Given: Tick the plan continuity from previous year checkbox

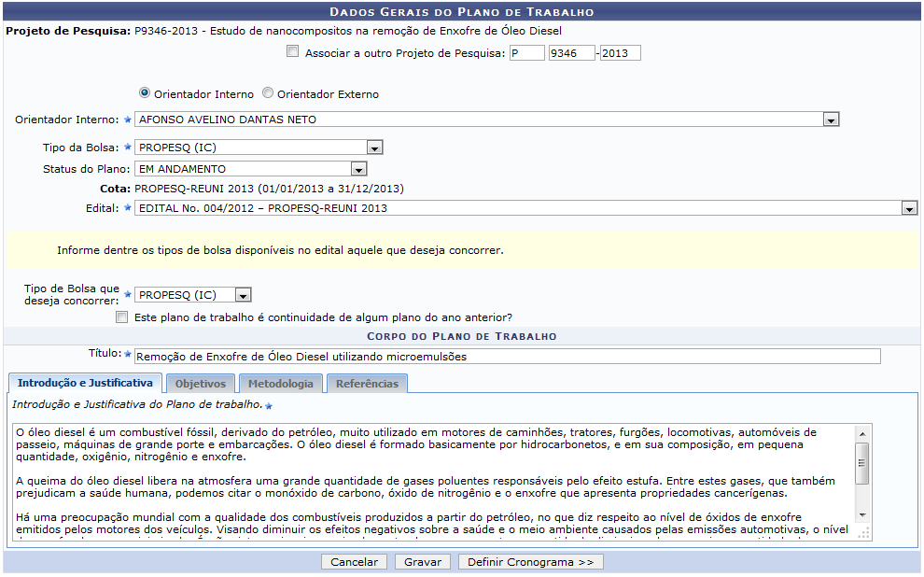Looking at the screenshot, I should (x=121, y=317).
